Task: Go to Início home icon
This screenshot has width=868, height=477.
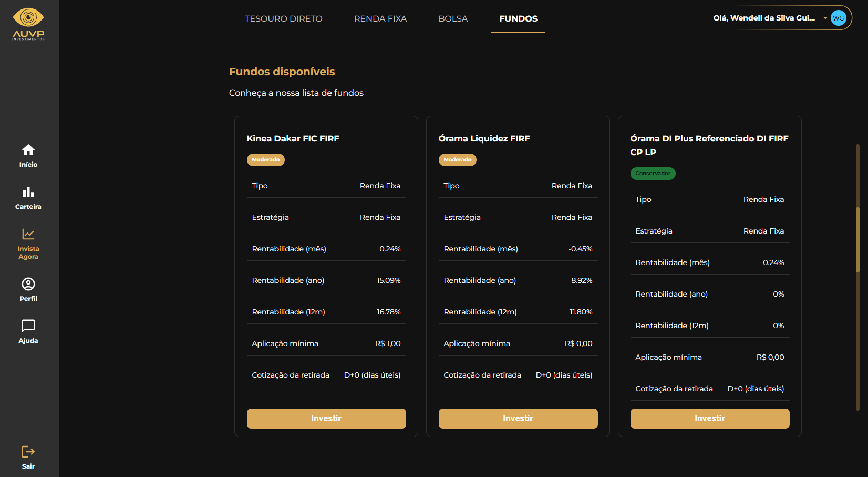Action: [28, 150]
